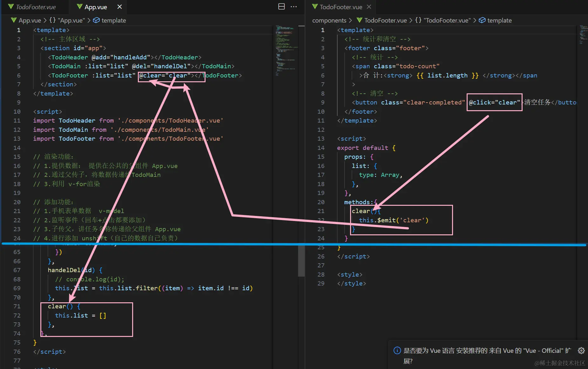Open the TodoFooter.vue file breadcrumb
This screenshot has width=588, height=369.
pos(385,20)
